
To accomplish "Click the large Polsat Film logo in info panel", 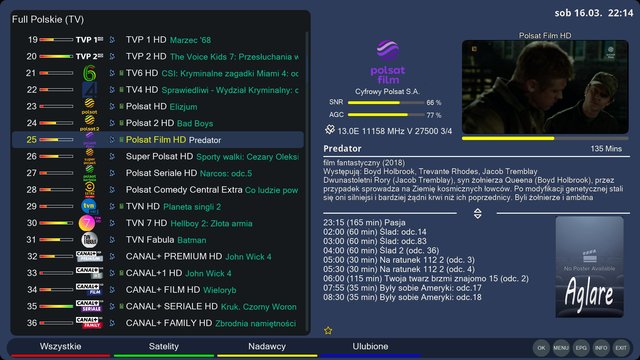I will (387, 62).
